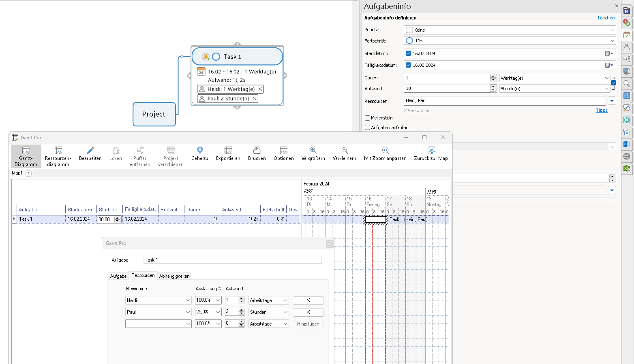Close the Map1 tab
The width and height of the screenshot is (634, 364).
click(x=28, y=173)
